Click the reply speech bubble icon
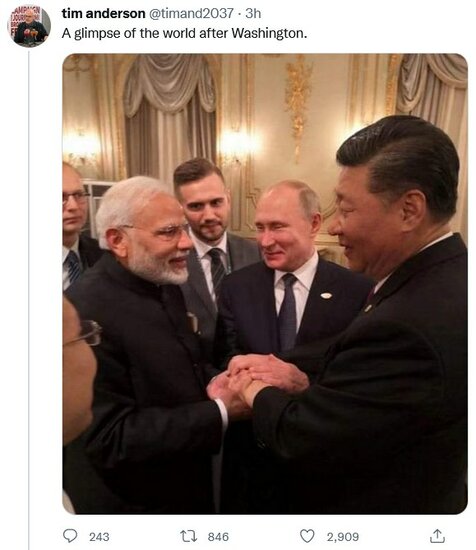Screen dimensions: 476x550 [70, 536]
